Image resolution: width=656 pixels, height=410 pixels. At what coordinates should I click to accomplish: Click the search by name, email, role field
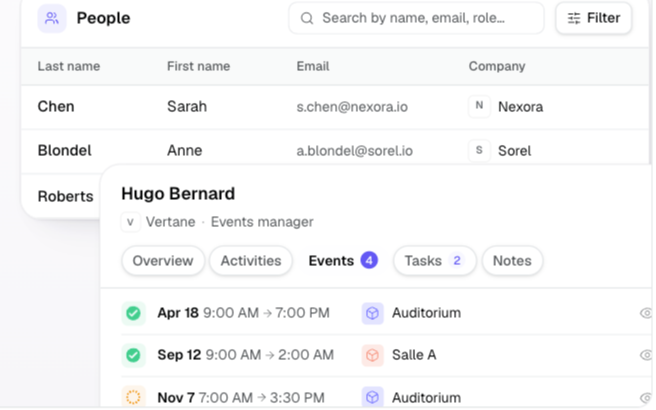coord(416,18)
